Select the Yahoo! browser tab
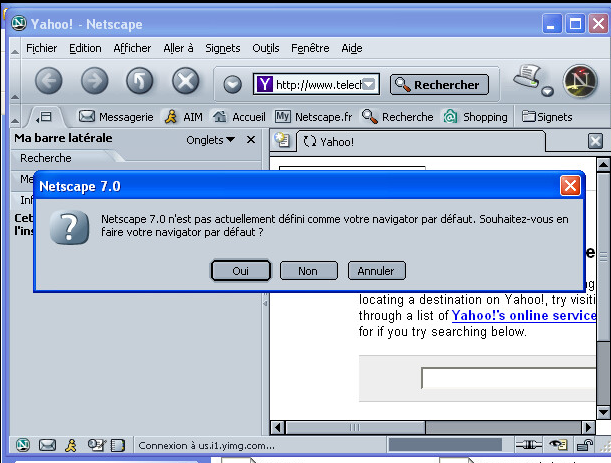Screen dimensions: 611x463 [x=421, y=142]
